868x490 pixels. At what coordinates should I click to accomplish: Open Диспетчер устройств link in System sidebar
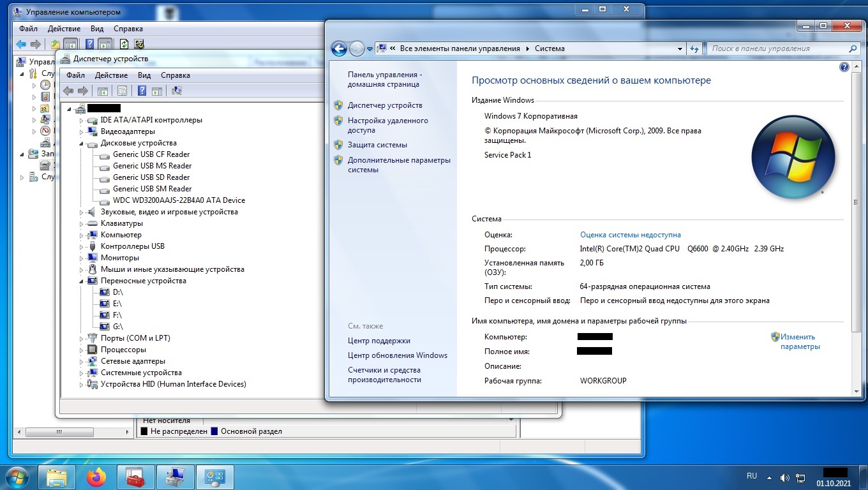click(x=385, y=105)
